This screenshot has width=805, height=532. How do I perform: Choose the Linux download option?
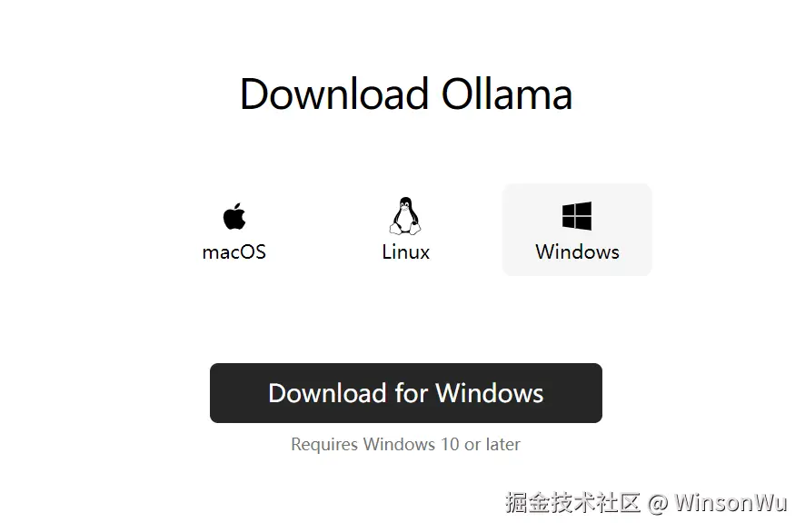405,229
